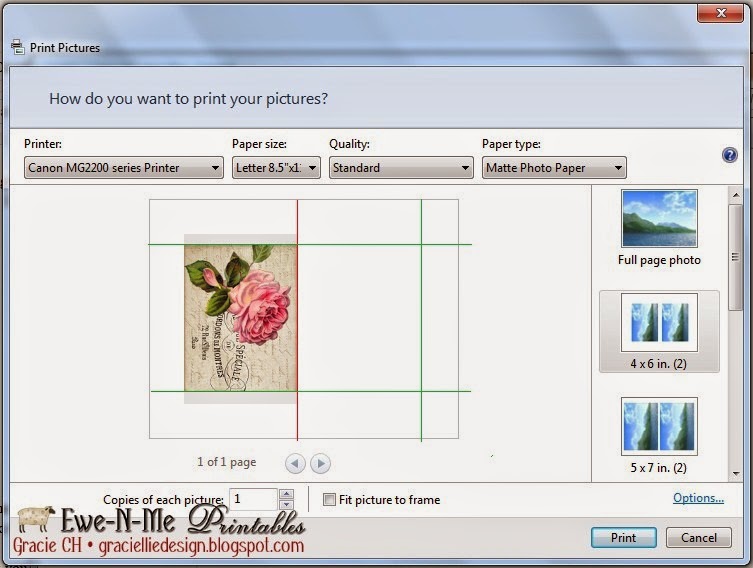Open the Quality dropdown
Viewport: 753px width, 568px height.
400,168
